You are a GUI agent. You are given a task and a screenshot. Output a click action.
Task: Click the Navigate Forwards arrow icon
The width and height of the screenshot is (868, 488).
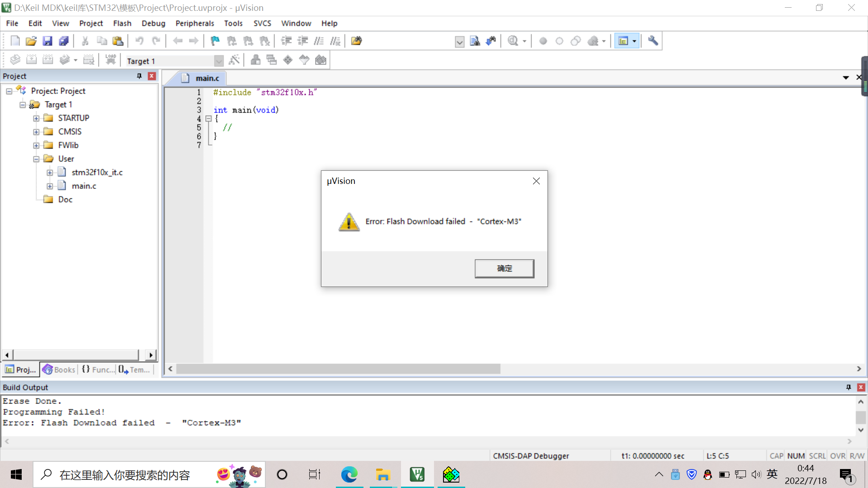194,41
